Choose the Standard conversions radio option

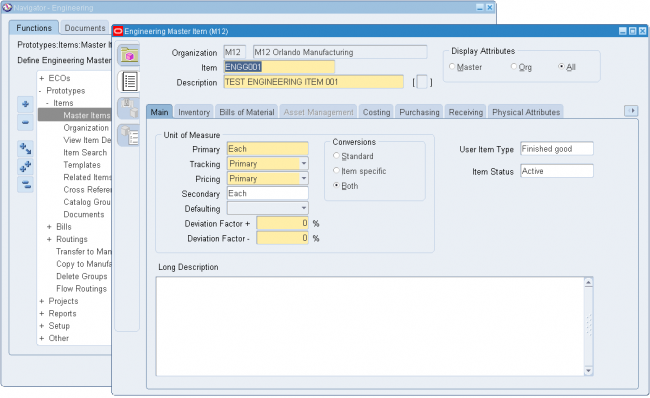click(x=337, y=156)
